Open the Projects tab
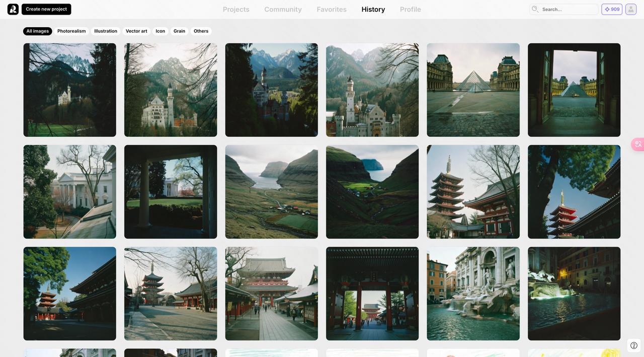 236,9
